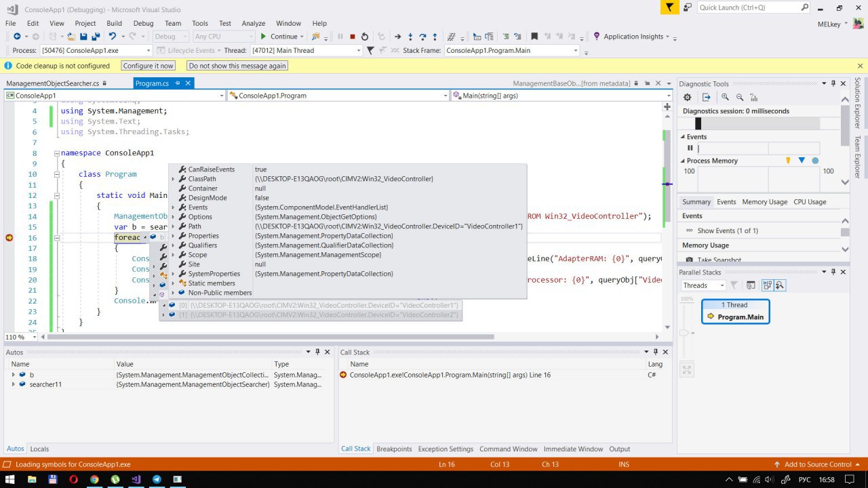Toggle the breakpoint on line 16
This screenshot has width=868, height=488.
click(x=9, y=238)
